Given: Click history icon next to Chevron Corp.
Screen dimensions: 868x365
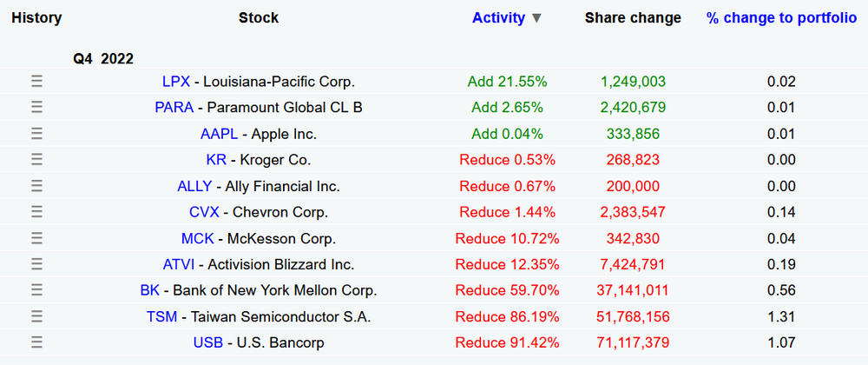Looking at the screenshot, I should click(36, 212).
